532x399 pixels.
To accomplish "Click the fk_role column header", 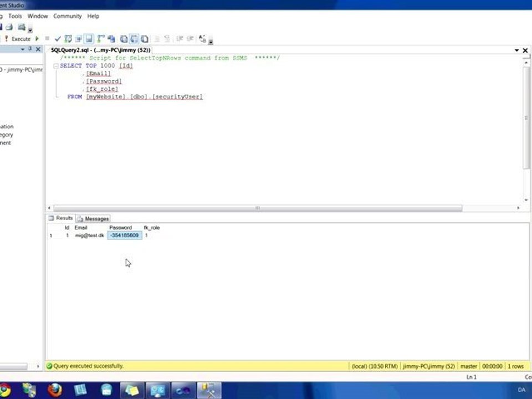I will (x=152, y=228).
